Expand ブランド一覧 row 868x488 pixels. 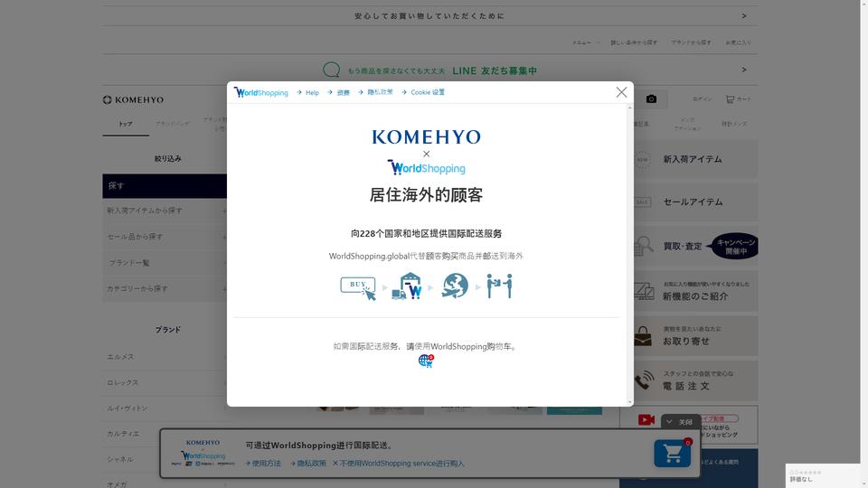[165, 263]
